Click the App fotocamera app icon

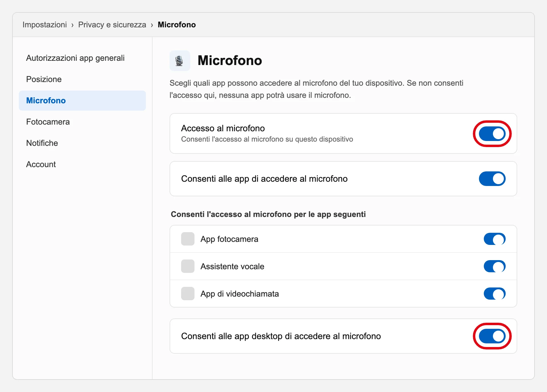(188, 239)
